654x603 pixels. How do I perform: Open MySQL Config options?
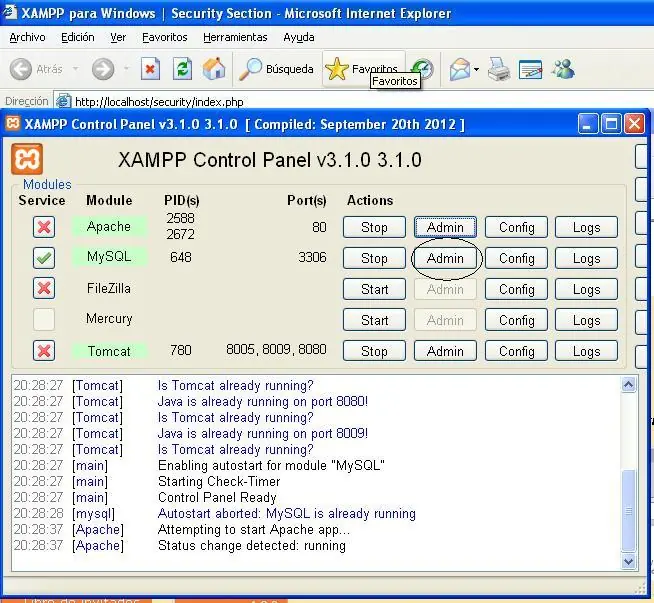point(516,258)
